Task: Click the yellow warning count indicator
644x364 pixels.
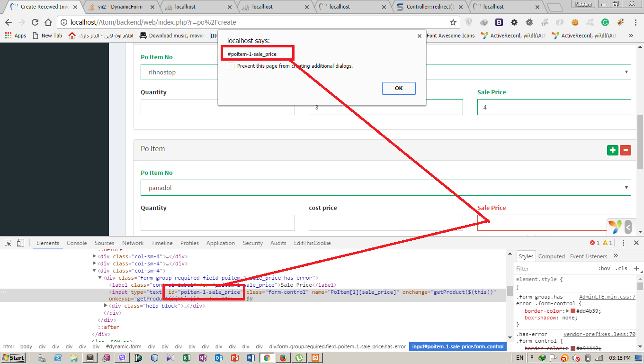Action: point(608,243)
